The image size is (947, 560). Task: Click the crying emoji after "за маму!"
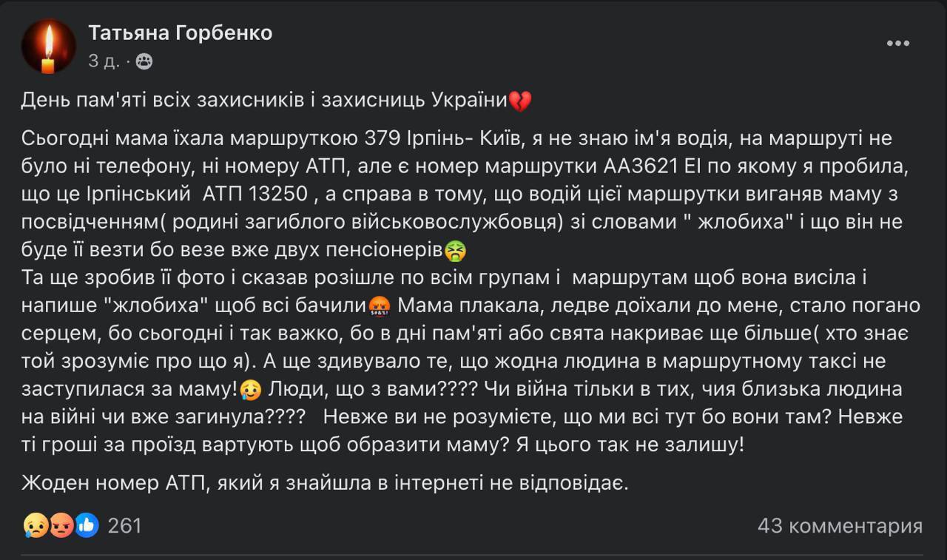coord(250,389)
